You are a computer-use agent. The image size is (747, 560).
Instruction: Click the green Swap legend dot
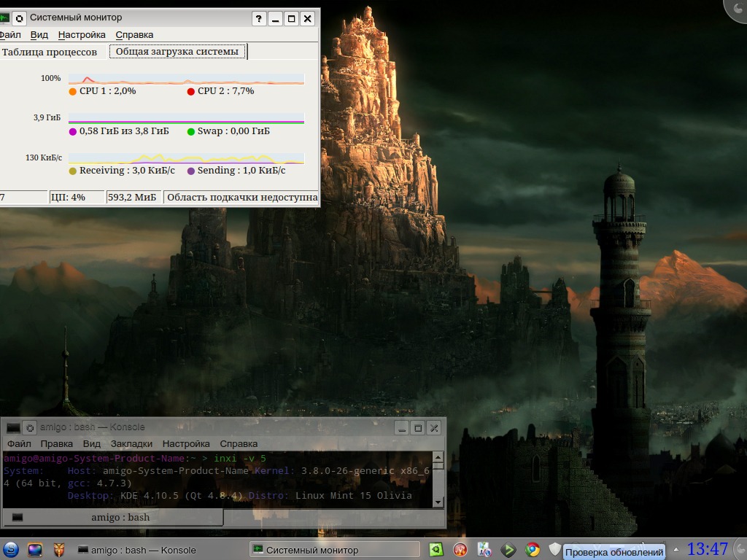click(x=191, y=131)
